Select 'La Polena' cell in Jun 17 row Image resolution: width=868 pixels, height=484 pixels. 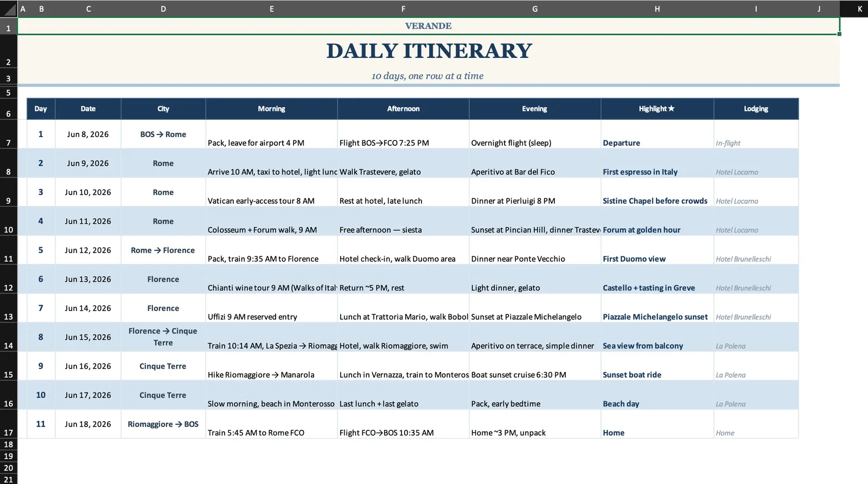tap(756, 395)
